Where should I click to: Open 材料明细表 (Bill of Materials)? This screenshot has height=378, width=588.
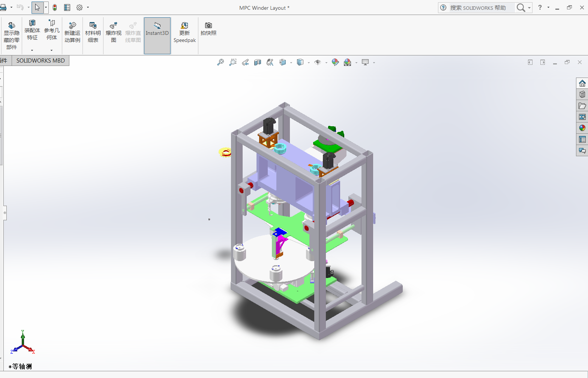coord(93,33)
